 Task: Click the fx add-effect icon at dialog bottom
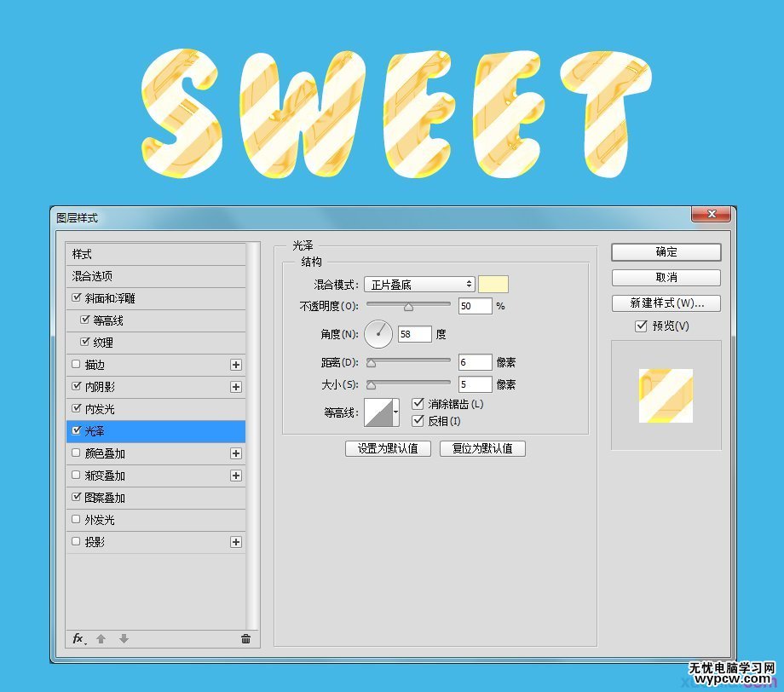coord(78,638)
